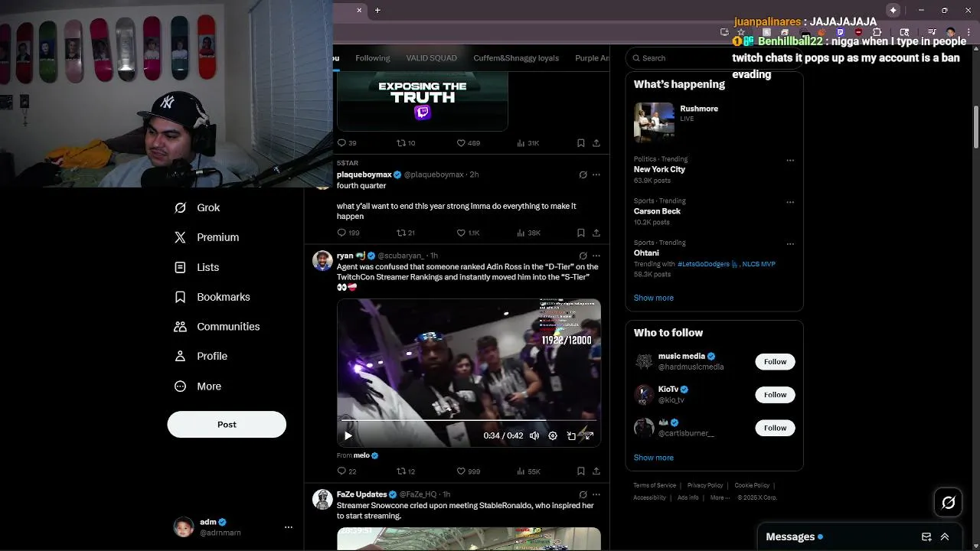Seek on the video progress bar
Viewport: 980px width, 551px height.
[469, 420]
